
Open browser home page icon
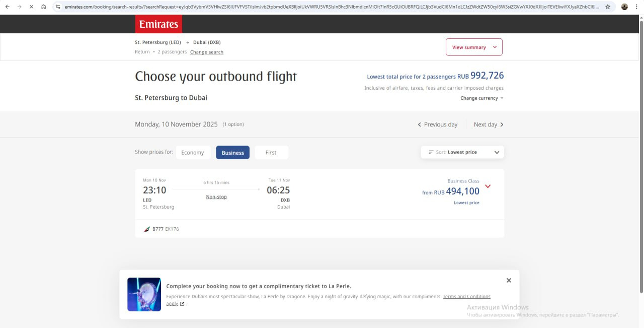(x=44, y=7)
